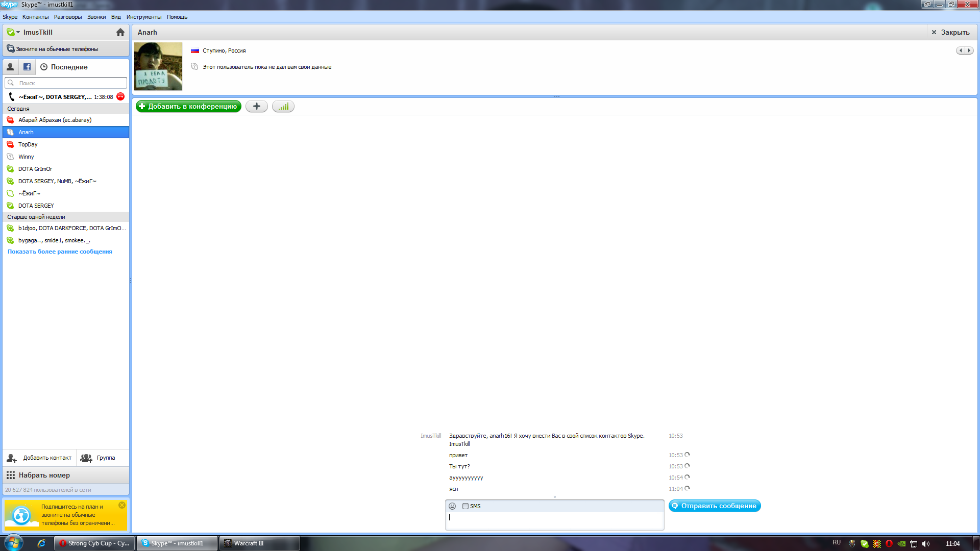The width and height of the screenshot is (980, 551).
Task: Open the Последние recent tab
Action: [x=64, y=67]
